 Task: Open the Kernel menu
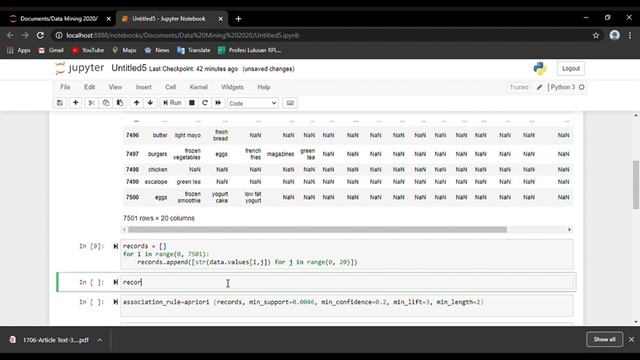point(199,87)
